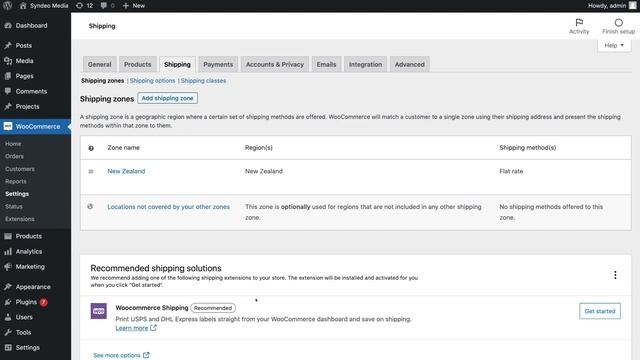Image resolution: width=640 pixels, height=360 pixels.
Task: Click the Finish setup circle icon
Action: pos(618,22)
